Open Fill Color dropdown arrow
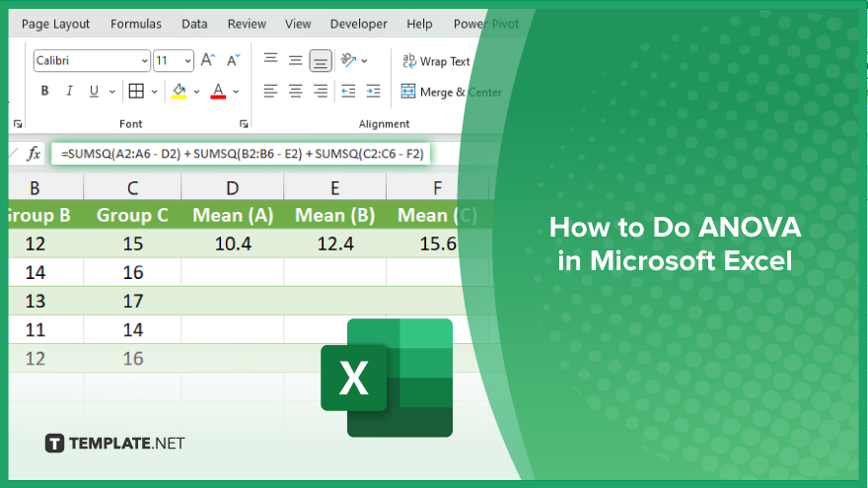 196,92
